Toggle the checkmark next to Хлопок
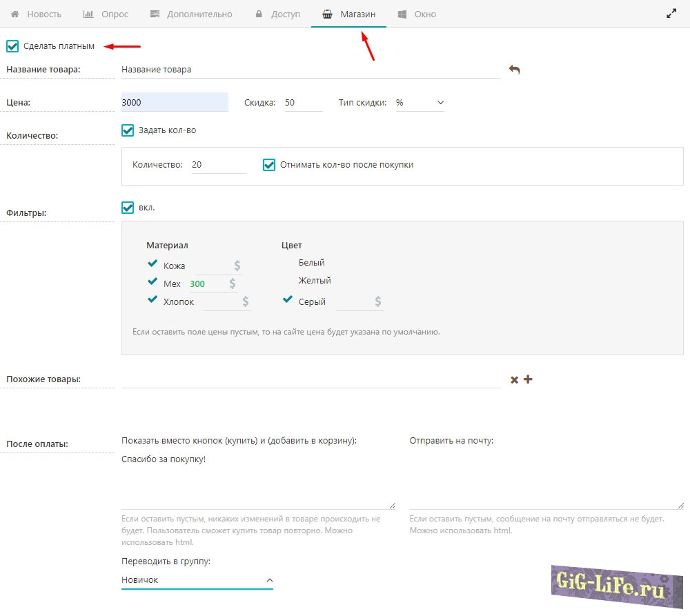This screenshot has height=616, width=690. 152,301
